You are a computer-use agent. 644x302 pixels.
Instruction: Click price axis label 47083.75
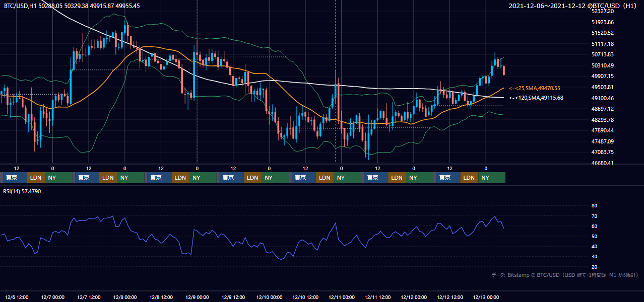602,152
